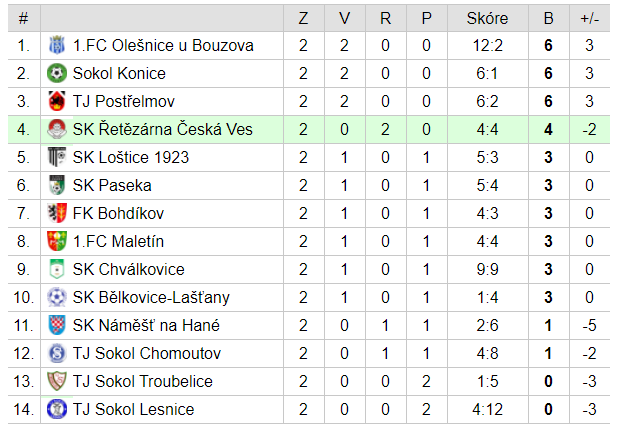The width and height of the screenshot is (617, 427).
Task: Click the 1.FC Olešnice u Bouzova club crest
Action: coord(57,45)
